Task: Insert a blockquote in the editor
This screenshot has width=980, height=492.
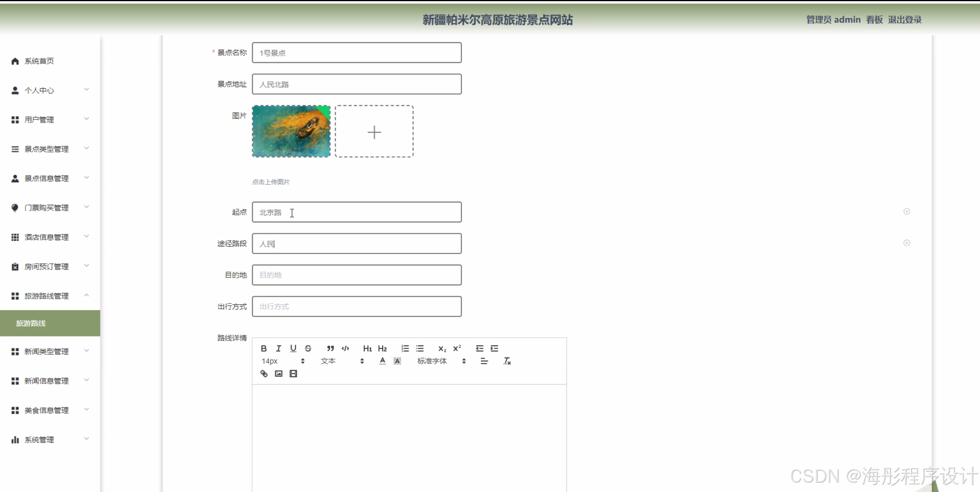Action: [330, 348]
